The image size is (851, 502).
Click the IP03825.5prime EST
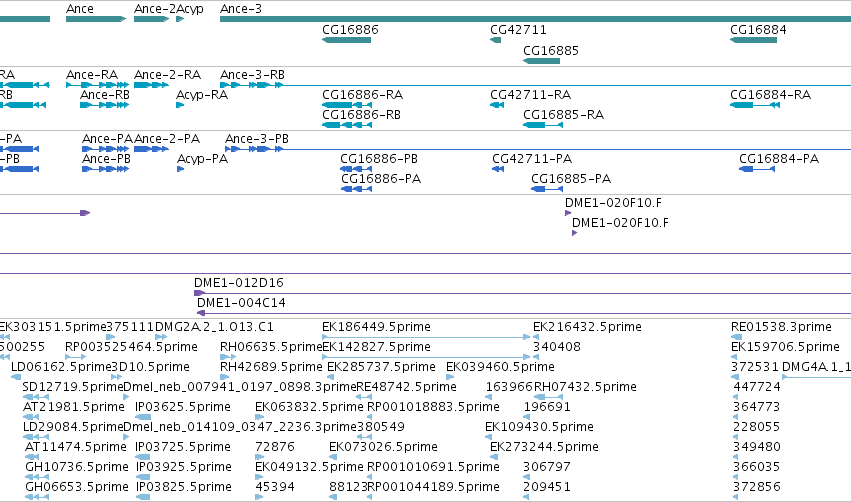pos(143,498)
